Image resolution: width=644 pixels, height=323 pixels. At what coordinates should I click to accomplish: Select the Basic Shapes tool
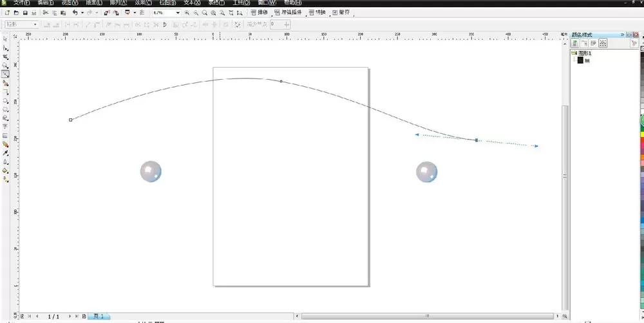point(5,118)
